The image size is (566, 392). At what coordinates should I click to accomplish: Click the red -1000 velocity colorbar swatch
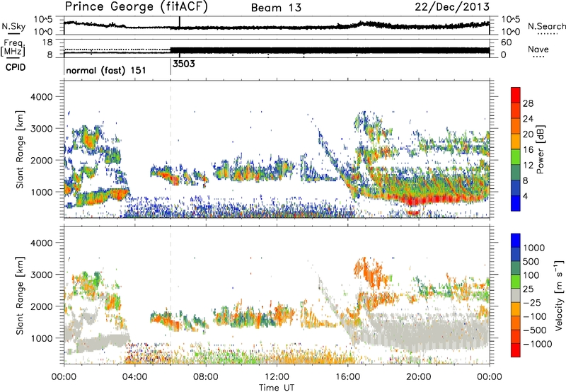[516, 350]
